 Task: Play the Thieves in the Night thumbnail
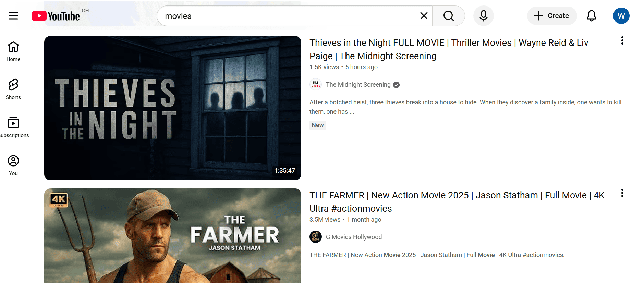(172, 108)
